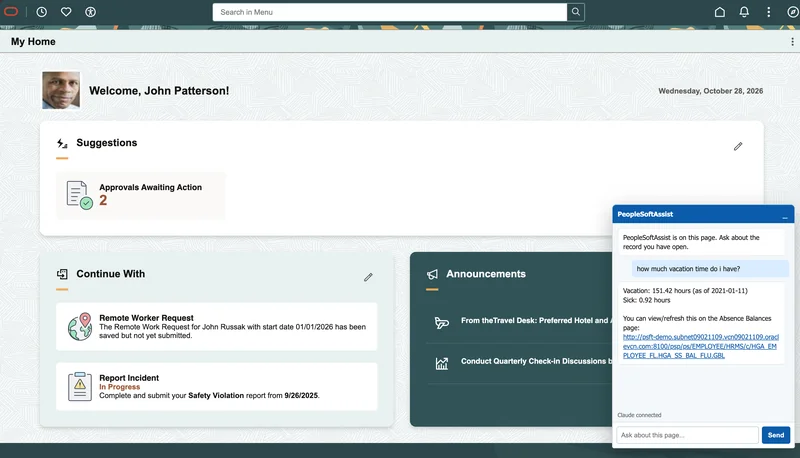Screen dimensions: 800x458
Task: Open Actions menu three-dot icon in header
Action: 768,12
